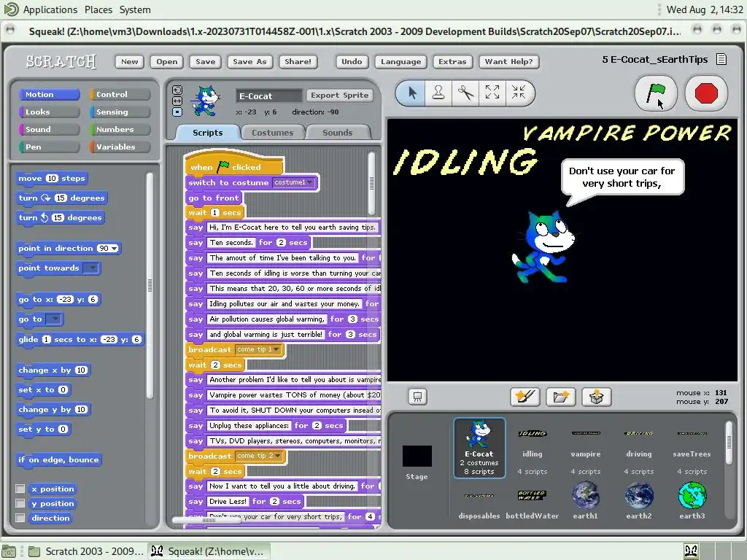Set rotation style to left-right flip
This screenshot has width=747, height=560.
coord(177,101)
